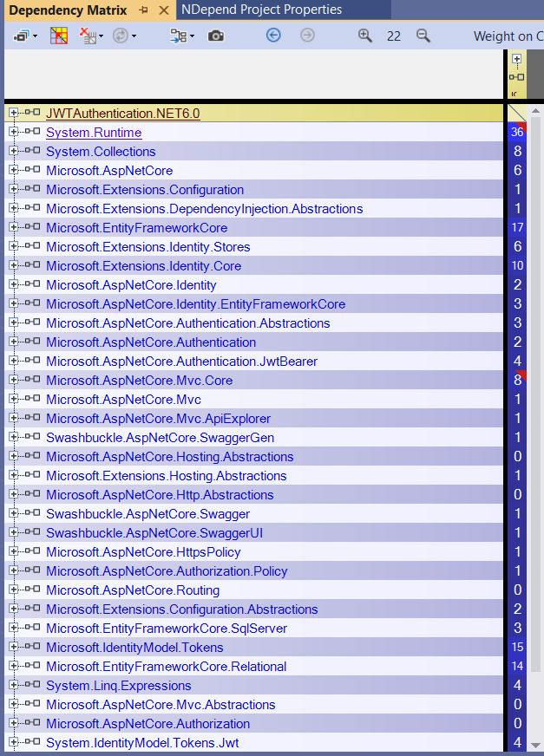The width and height of the screenshot is (544, 756).
Task: Click the pin icon on Dependency Matrix tab
Action: [143, 10]
